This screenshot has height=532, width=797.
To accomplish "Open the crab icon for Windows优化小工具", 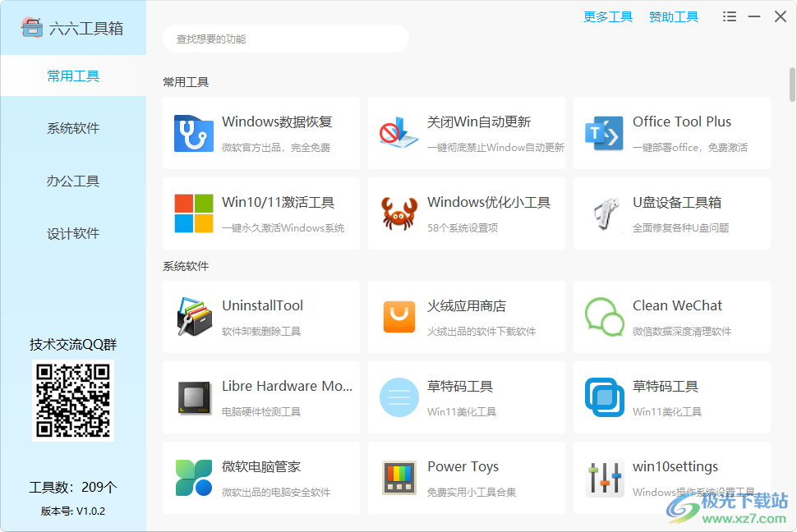I will tap(399, 214).
